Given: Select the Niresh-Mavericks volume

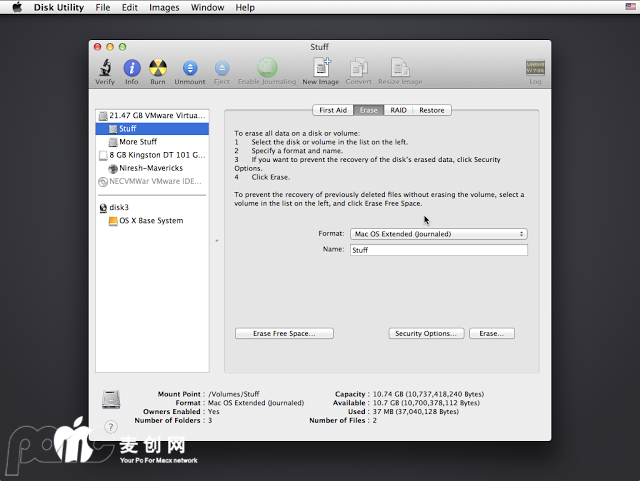Looking at the screenshot, I should 152,168.
